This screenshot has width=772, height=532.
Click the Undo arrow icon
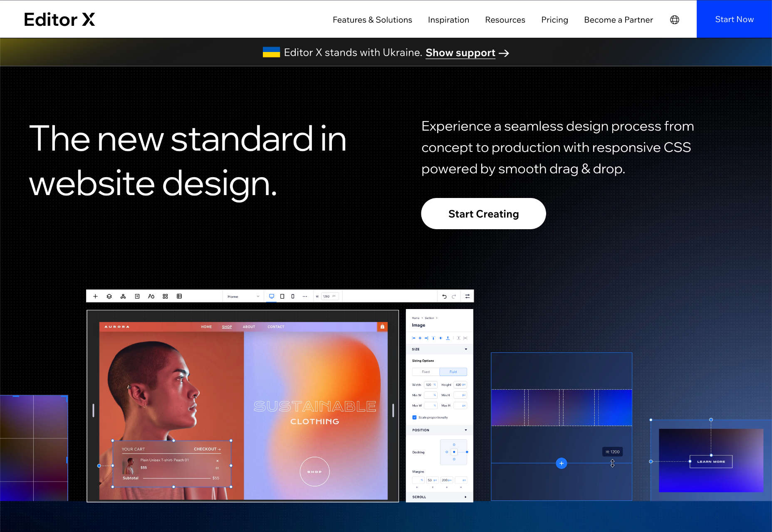pyautogui.click(x=444, y=297)
